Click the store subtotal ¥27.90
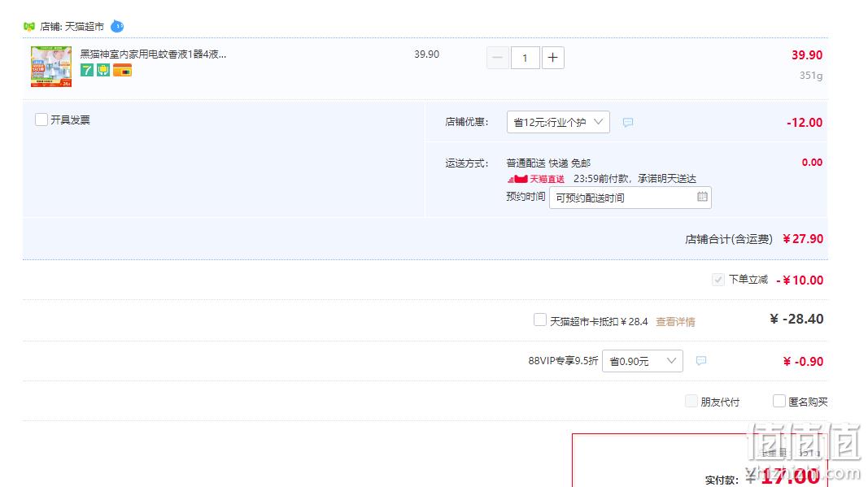Screen dimensions: 868x487 click(803, 238)
